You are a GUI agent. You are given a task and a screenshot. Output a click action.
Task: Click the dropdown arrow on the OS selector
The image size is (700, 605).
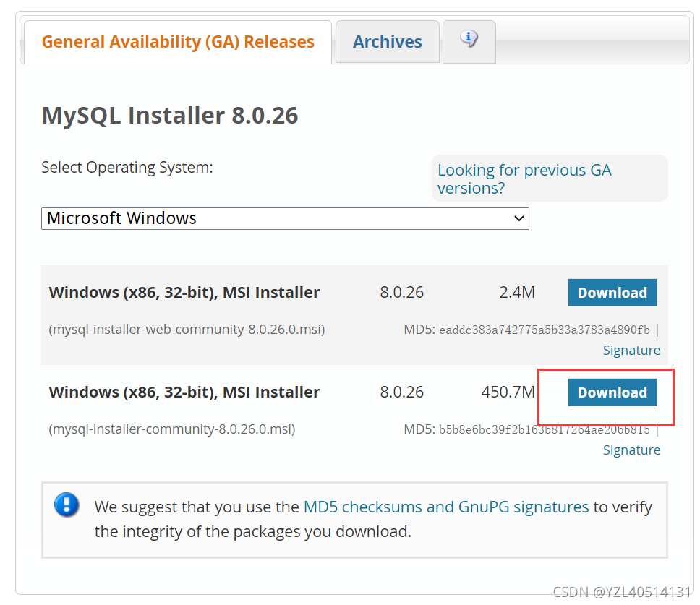pyautogui.click(x=518, y=218)
